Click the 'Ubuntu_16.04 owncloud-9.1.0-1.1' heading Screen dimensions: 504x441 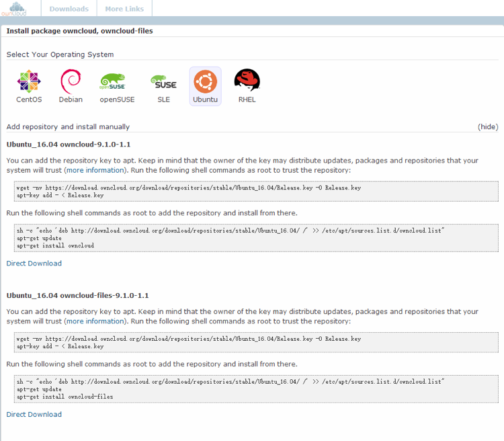tap(69, 145)
